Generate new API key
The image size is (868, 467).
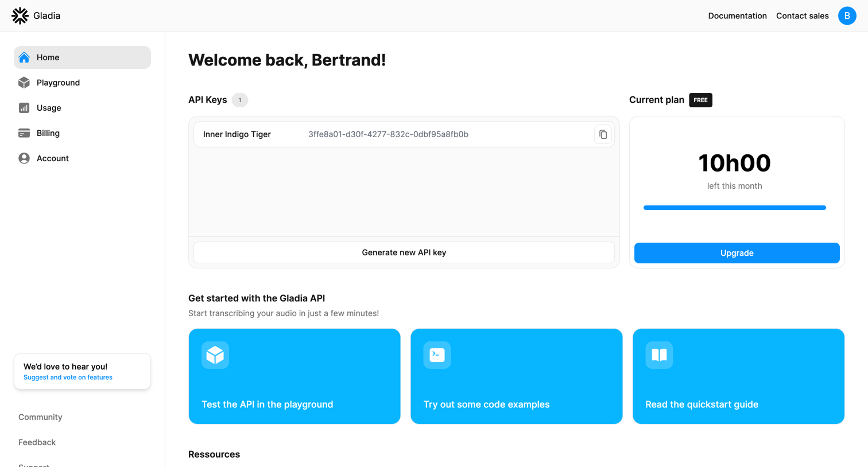coord(404,252)
